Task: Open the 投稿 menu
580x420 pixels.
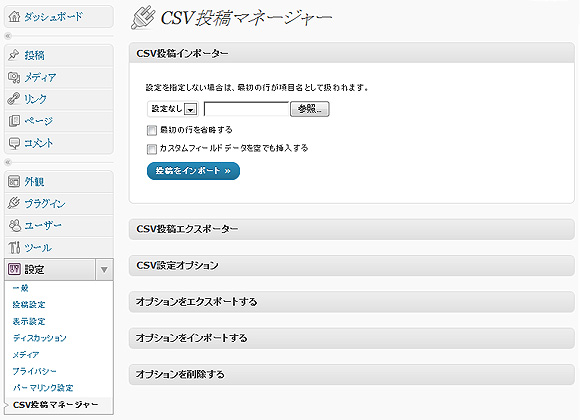Action: click(35, 55)
